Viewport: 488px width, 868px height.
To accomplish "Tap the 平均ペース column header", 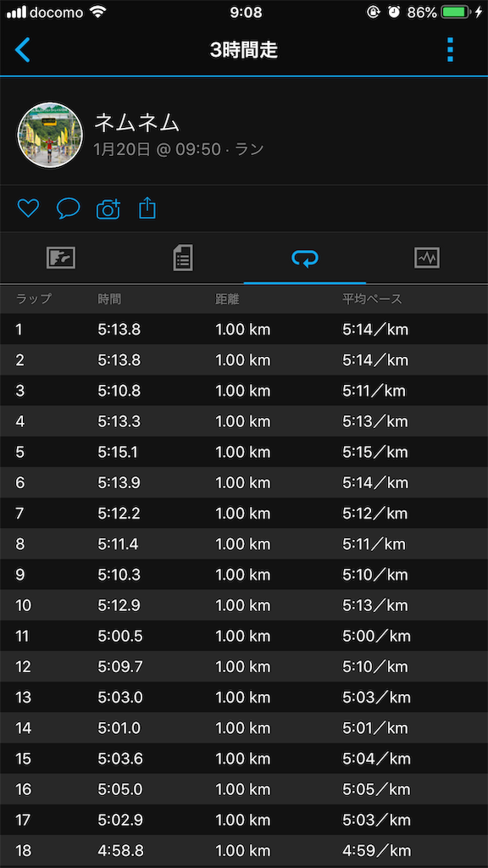I will (x=372, y=299).
